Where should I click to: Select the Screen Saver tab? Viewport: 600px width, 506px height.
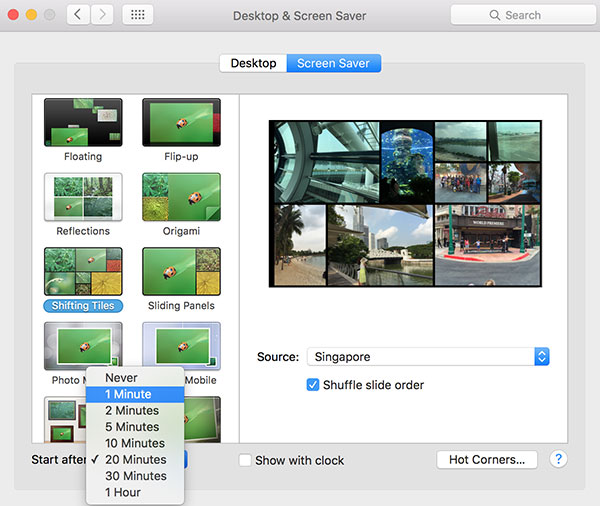click(333, 63)
